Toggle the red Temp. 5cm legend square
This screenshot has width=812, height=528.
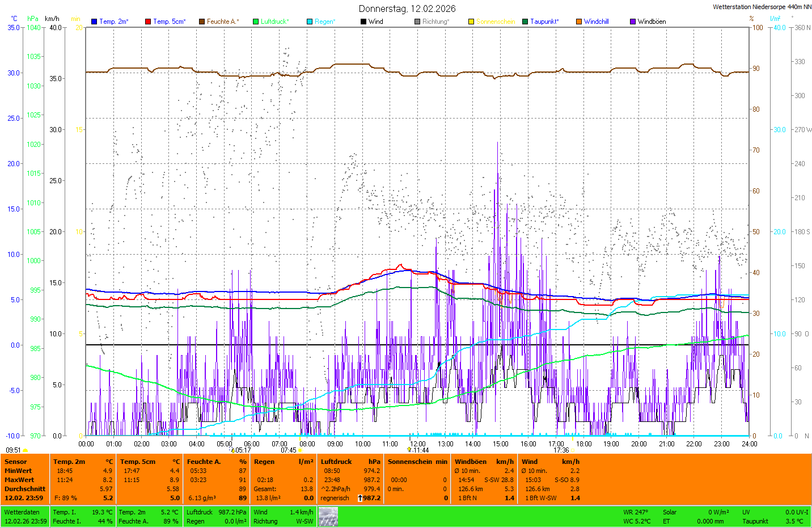point(148,22)
